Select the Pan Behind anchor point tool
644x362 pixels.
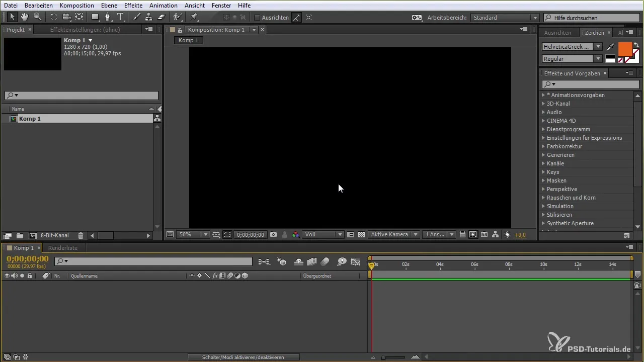79,17
